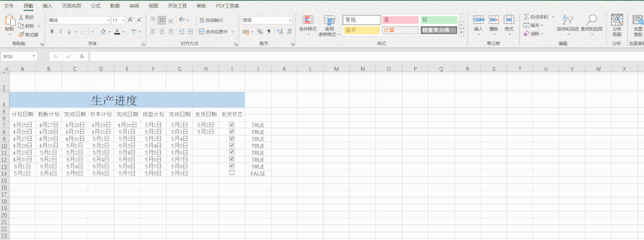Click the Insert cells (插入) icon
The image size is (644, 240).
point(479,20)
